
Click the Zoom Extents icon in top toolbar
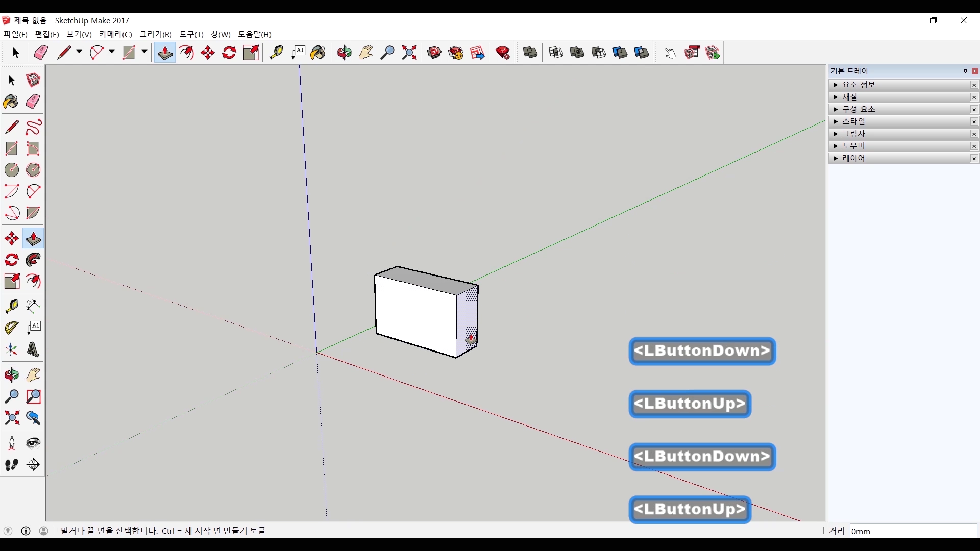coord(409,53)
